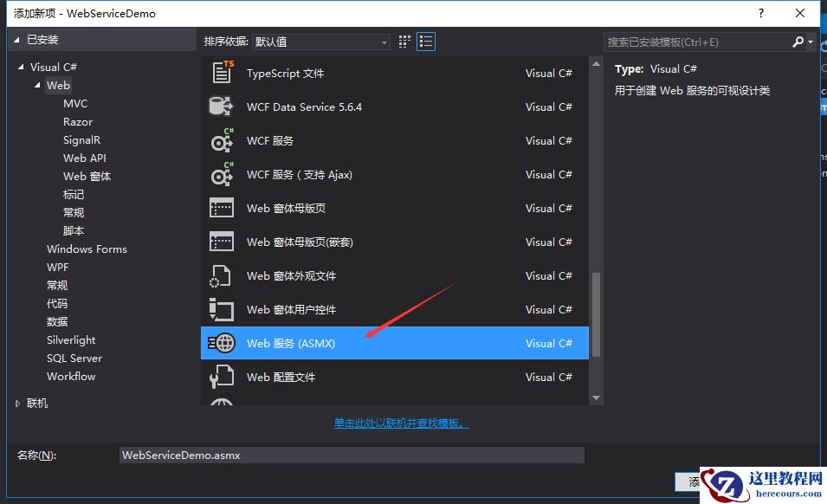Click the WCF 服务 gear icon
This screenshot has width=827, height=504.
point(222,140)
